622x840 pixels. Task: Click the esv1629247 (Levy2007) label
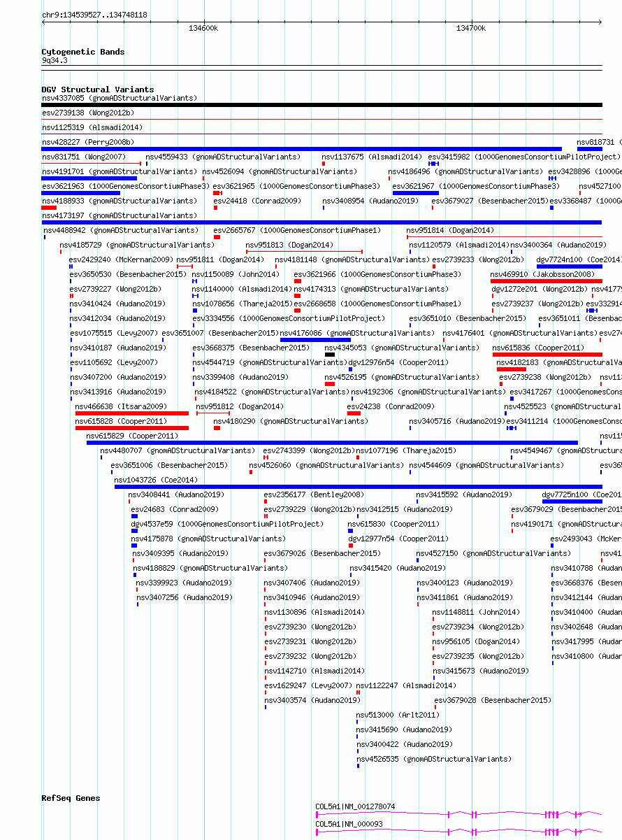click(x=308, y=685)
